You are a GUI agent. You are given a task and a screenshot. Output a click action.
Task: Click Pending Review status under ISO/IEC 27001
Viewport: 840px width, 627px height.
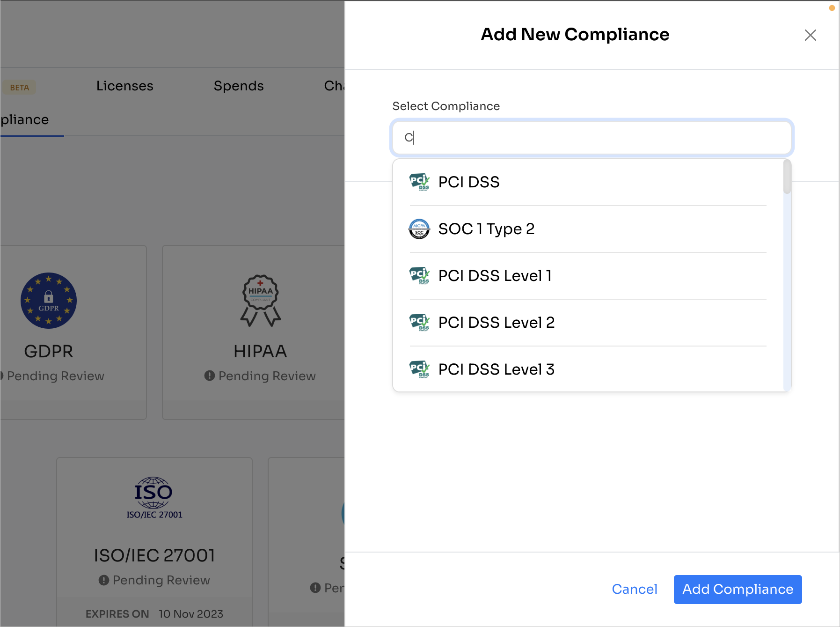click(161, 580)
